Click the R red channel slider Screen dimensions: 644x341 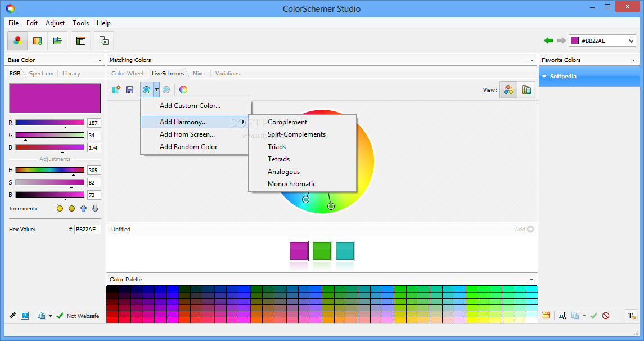click(49, 123)
